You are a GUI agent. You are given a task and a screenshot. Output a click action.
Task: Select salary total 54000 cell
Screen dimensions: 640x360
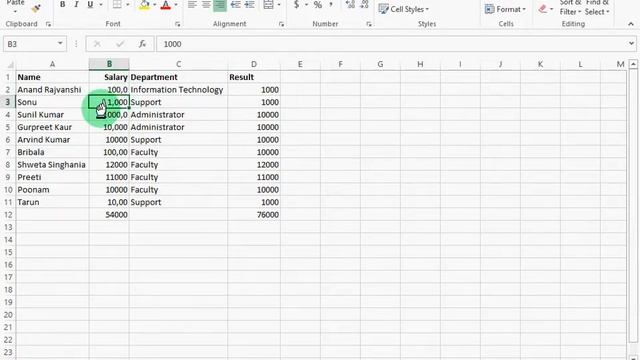[x=109, y=215]
